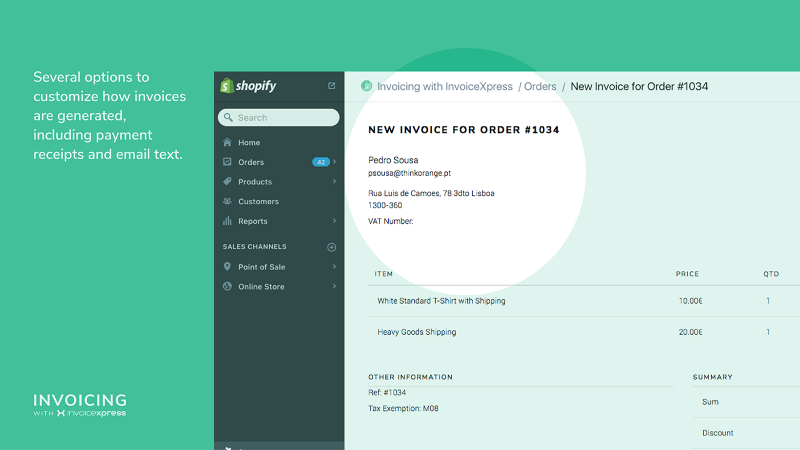Click the 42 badge on Orders
This screenshot has width=800, height=450.
point(321,162)
